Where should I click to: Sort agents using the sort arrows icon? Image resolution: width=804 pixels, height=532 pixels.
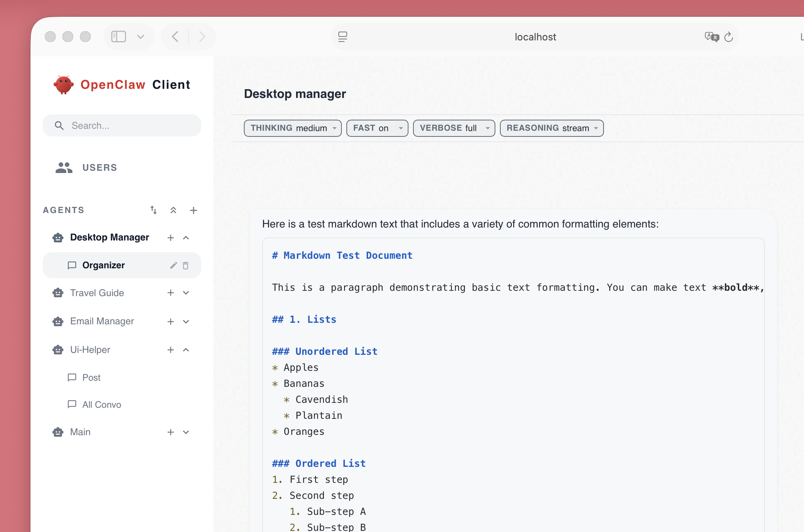click(x=153, y=210)
